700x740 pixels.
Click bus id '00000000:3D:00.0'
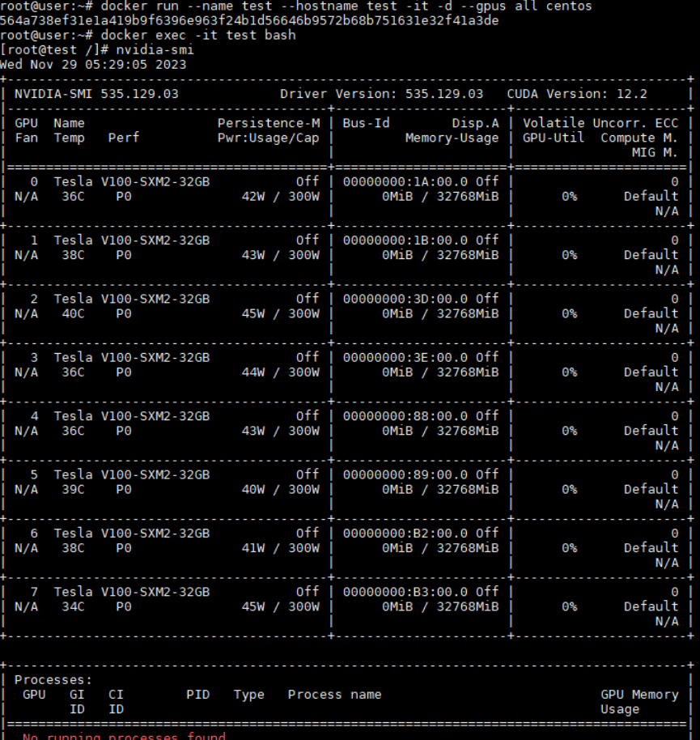(x=405, y=299)
